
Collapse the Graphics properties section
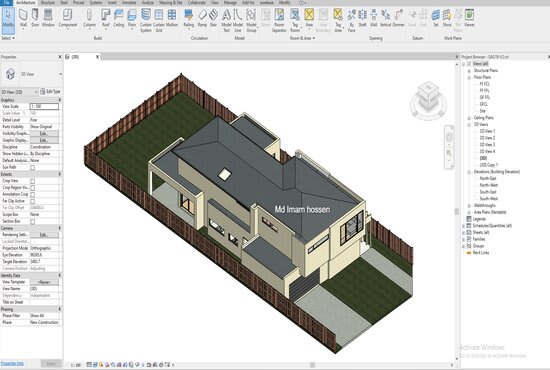coord(59,100)
